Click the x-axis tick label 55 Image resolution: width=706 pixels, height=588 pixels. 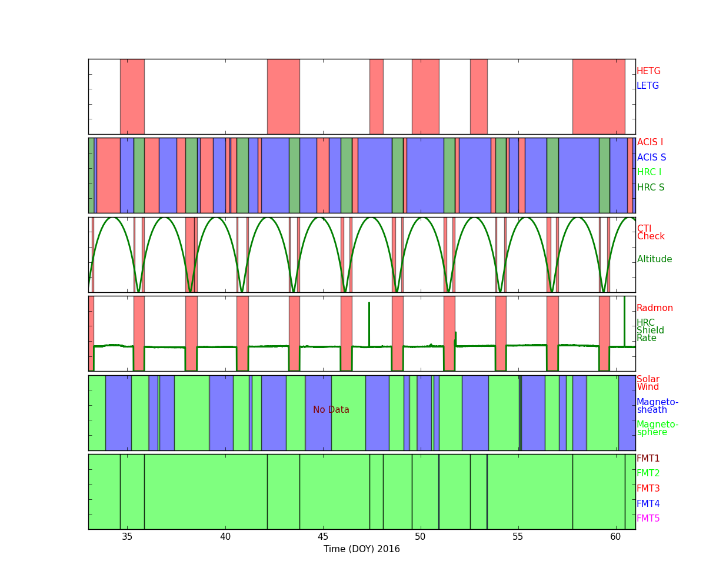coord(518,537)
